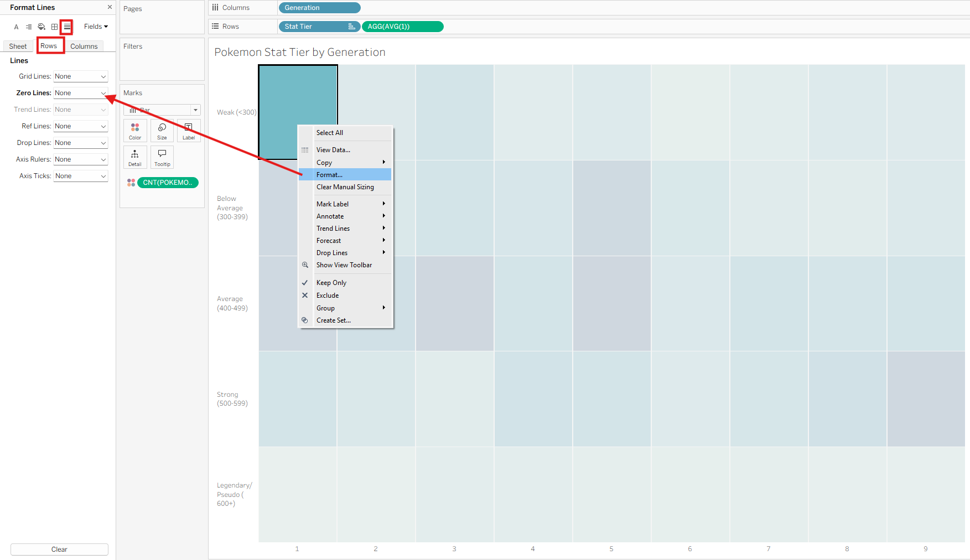Click the Tooltip button on Marks card

point(162,157)
